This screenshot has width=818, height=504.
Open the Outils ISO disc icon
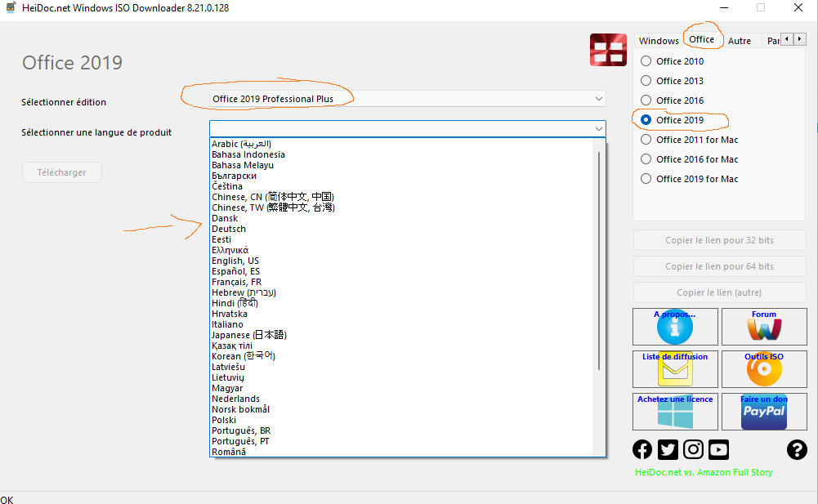(764, 369)
